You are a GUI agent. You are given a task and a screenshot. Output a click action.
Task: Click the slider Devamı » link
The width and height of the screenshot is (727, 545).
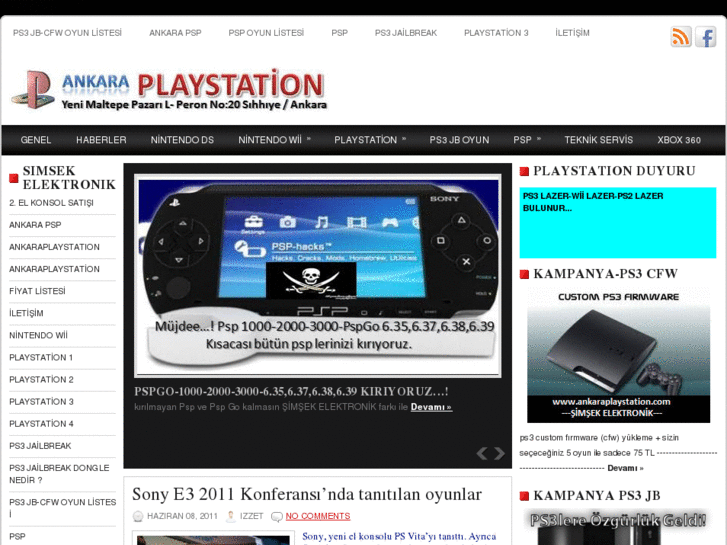(x=431, y=407)
